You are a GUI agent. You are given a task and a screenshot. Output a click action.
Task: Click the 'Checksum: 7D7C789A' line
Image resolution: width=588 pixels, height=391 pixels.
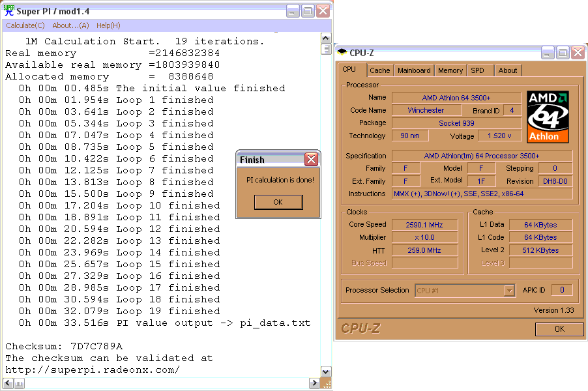pyautogui.click(x=64, y=346)
